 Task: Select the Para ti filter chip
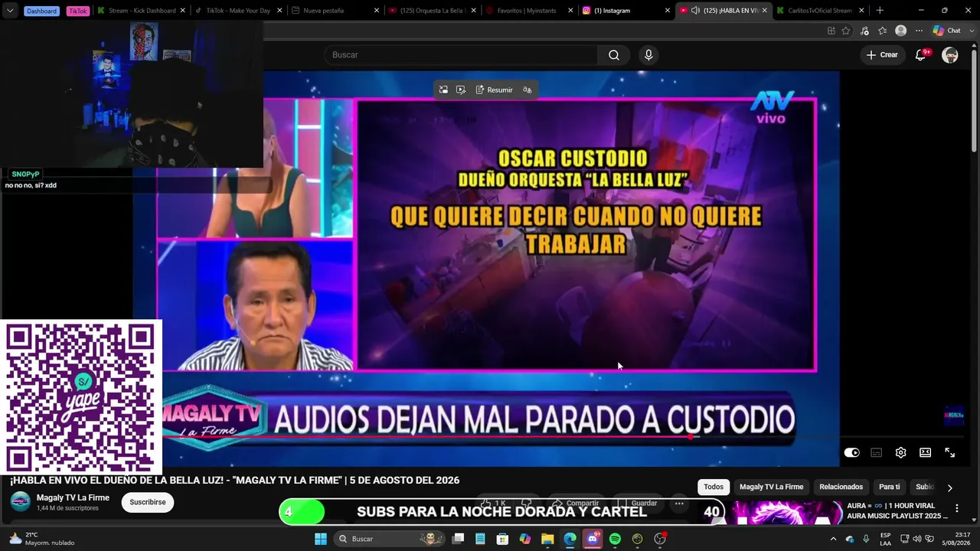pos(890,487)
